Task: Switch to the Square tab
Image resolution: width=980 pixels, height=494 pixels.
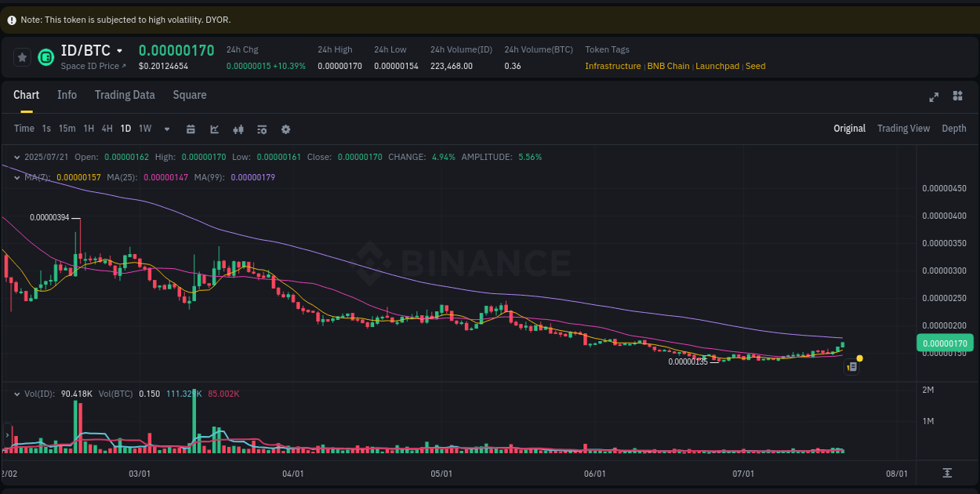Action: coord(189,95)
